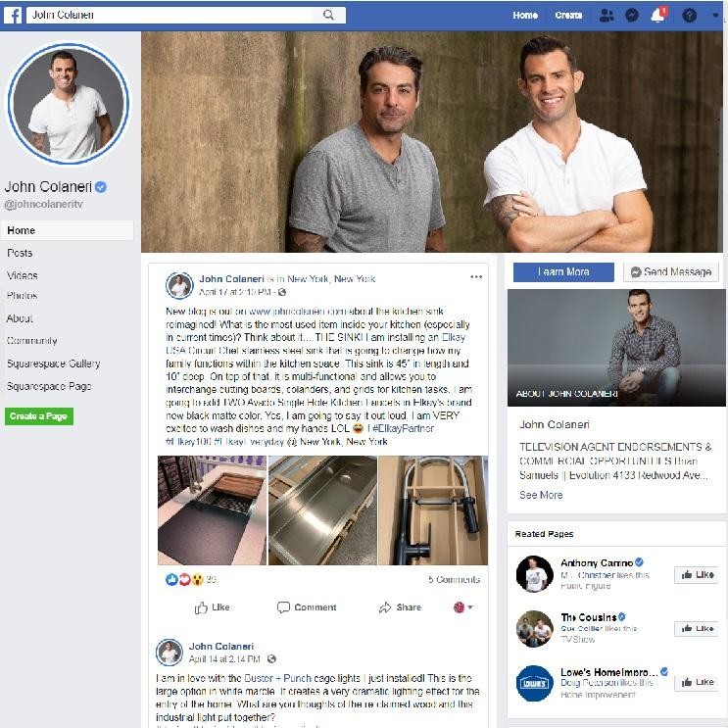This screenshot has height=728, width=728.
Task: Click verified badge beside Anthony Carrino
Action: pos(639,562)
